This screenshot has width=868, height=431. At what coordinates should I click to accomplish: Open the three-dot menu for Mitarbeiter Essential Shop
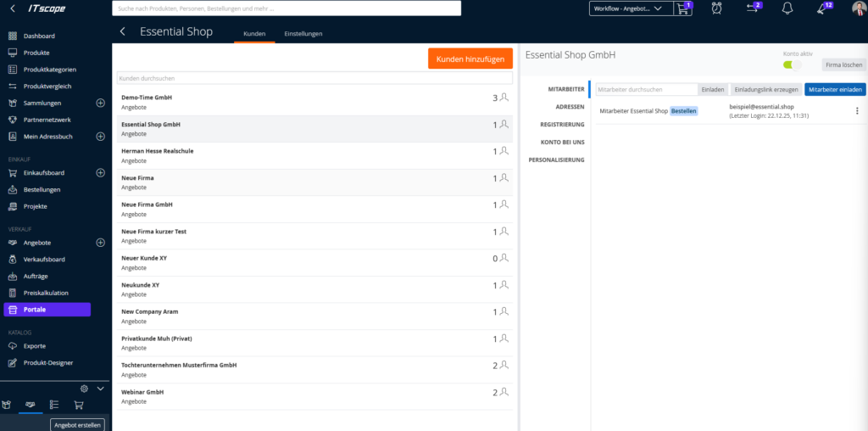pyautogui.click(x=856, y=111)
